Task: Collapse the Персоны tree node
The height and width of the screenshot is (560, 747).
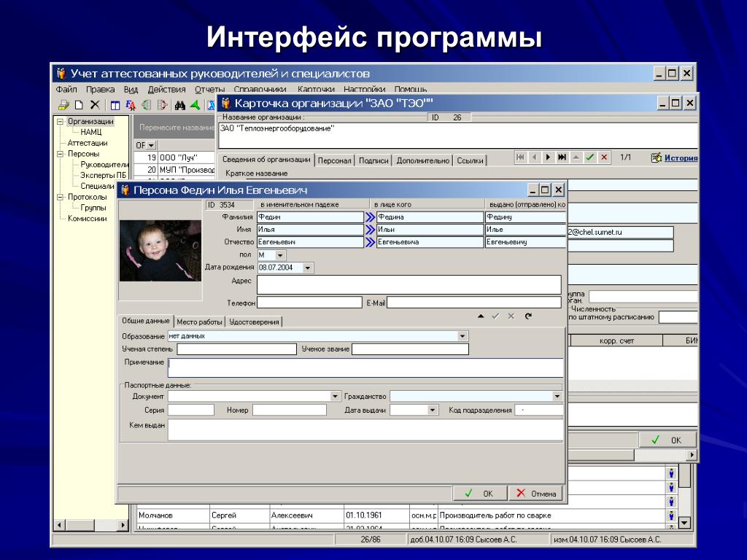Action: click(x=60, y=154)
